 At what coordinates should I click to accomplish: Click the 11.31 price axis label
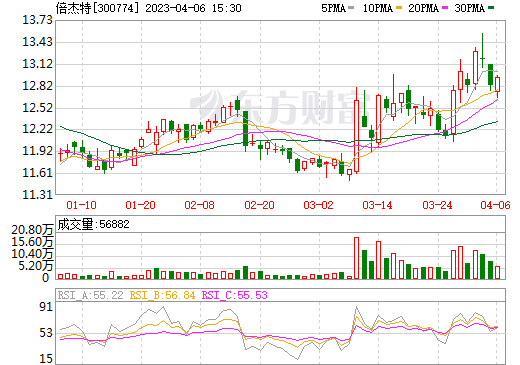pos(37,195)
